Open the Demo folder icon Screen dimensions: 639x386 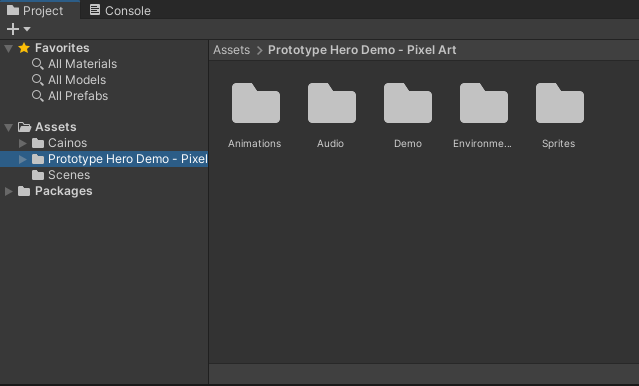[x=408, y=103]
